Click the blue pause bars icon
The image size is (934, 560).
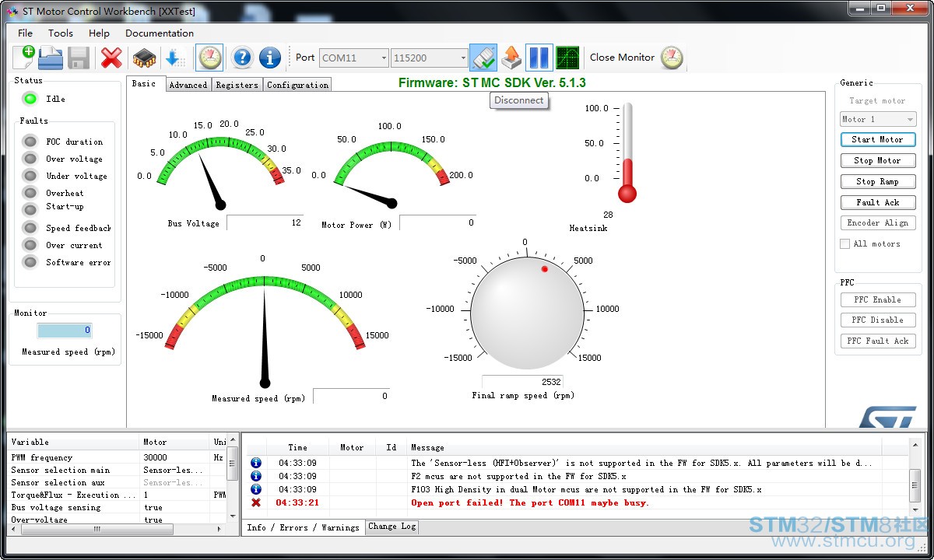tap(539, 58)
